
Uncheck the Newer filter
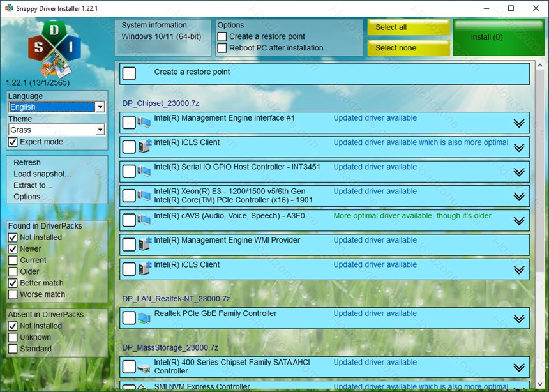13,249
